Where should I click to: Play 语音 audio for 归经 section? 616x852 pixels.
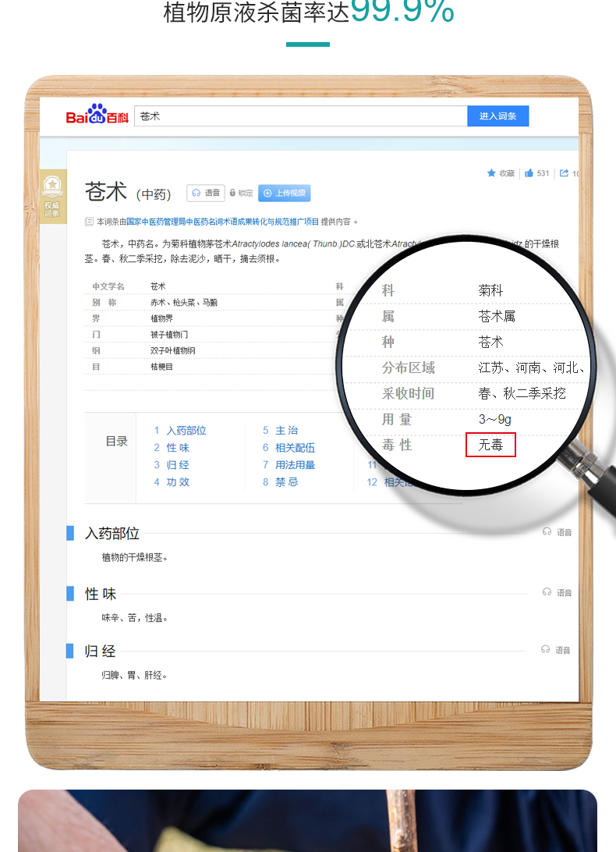556,650
